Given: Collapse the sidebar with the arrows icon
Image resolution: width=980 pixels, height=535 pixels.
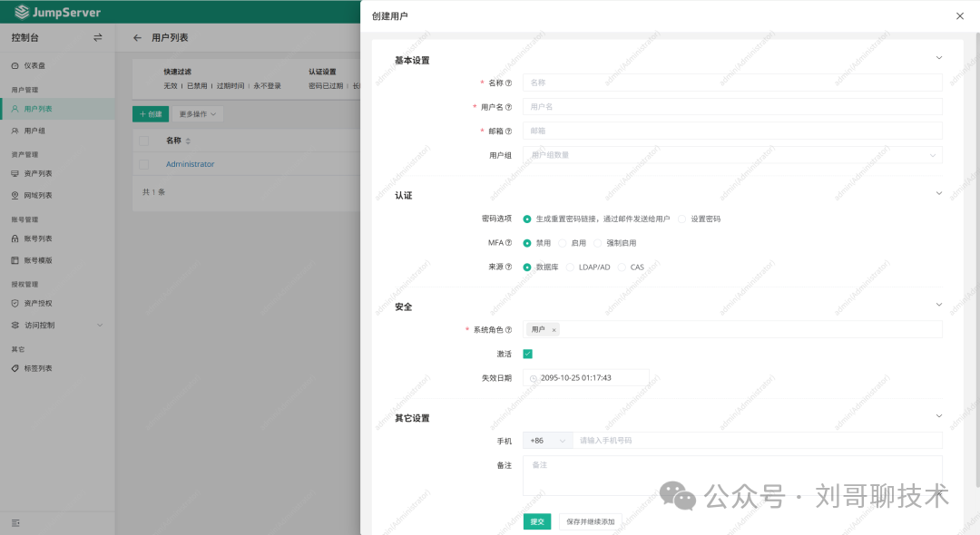Looking at the screenshot, I should coord(100,38).
